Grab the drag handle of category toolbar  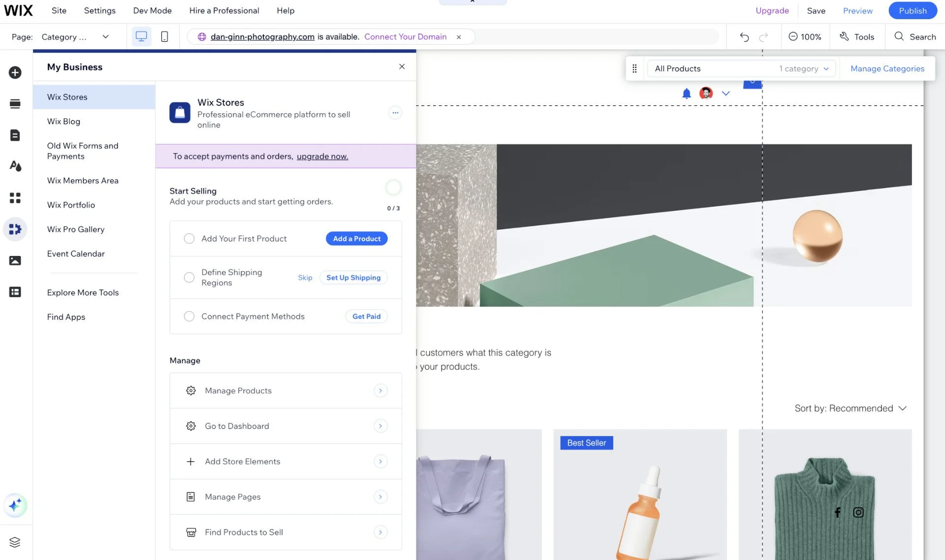tap(634, 69)
